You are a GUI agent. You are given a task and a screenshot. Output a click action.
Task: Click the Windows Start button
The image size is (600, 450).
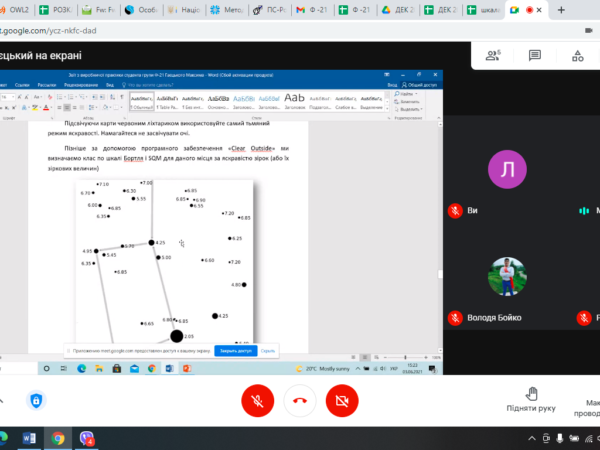pos(7,438)
